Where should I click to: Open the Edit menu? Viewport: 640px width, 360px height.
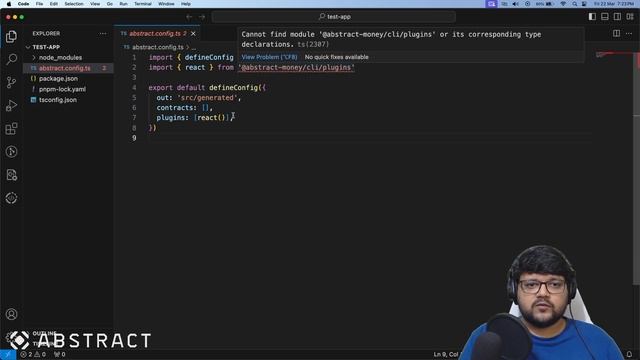(53, 4)
